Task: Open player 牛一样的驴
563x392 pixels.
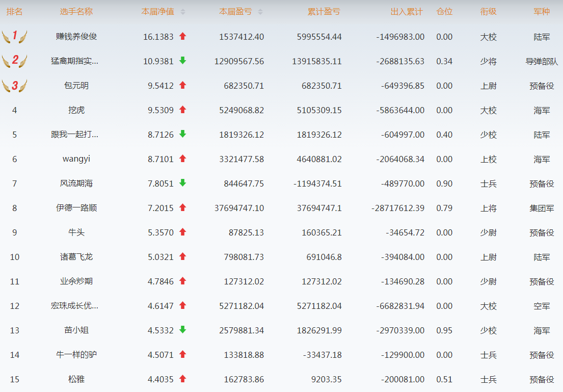Action: (x=76, y=355)
